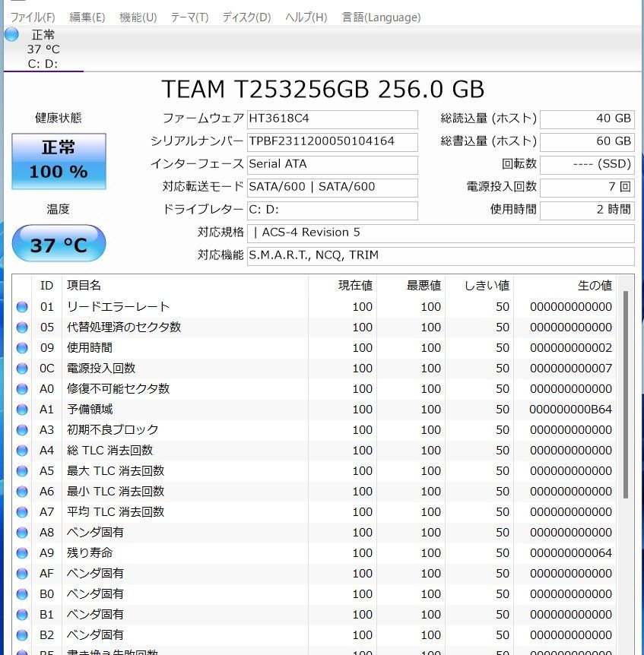This screenshot has height=655, width=644.
Task: Click status icon for ID A0 row
Action: (22, 389)
